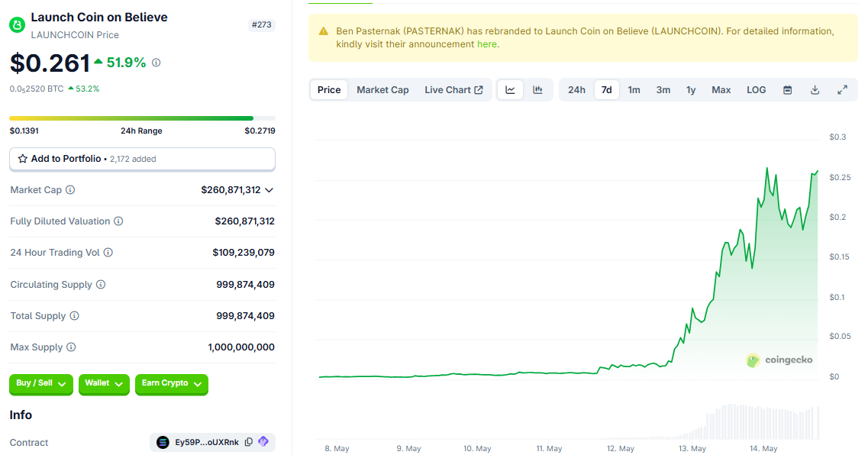
Task: Open the calendar date range picker
Action: click(788, 89)
